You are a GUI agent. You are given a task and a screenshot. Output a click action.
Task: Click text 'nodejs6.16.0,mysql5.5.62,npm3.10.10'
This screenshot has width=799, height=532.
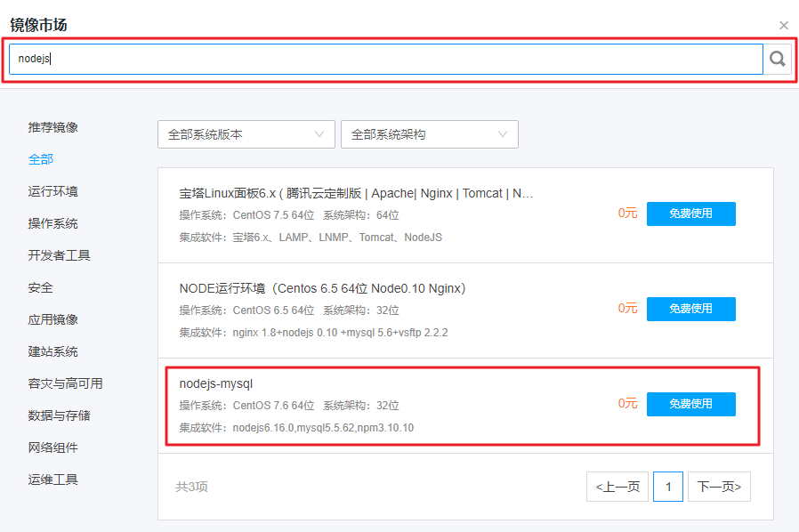coord(323,428)
